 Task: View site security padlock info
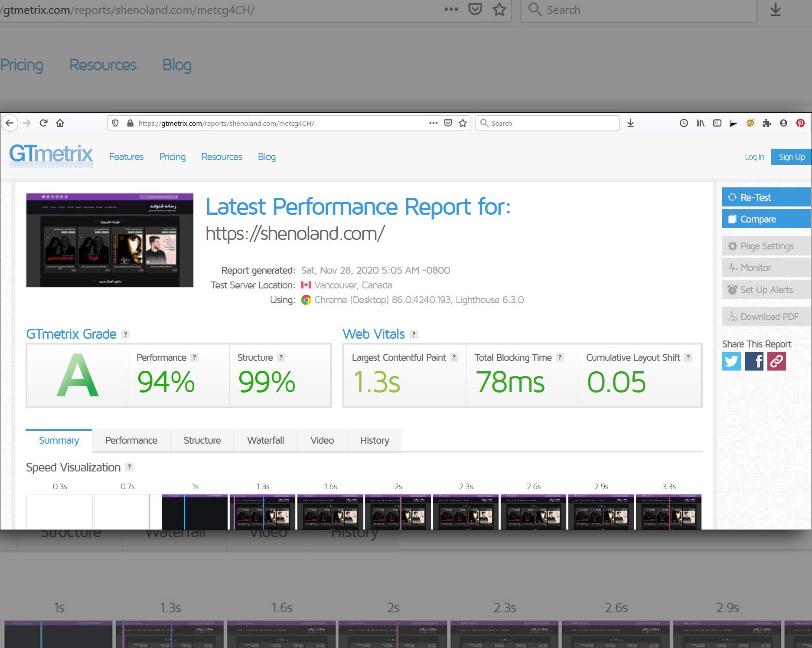[x=130, y=123]
